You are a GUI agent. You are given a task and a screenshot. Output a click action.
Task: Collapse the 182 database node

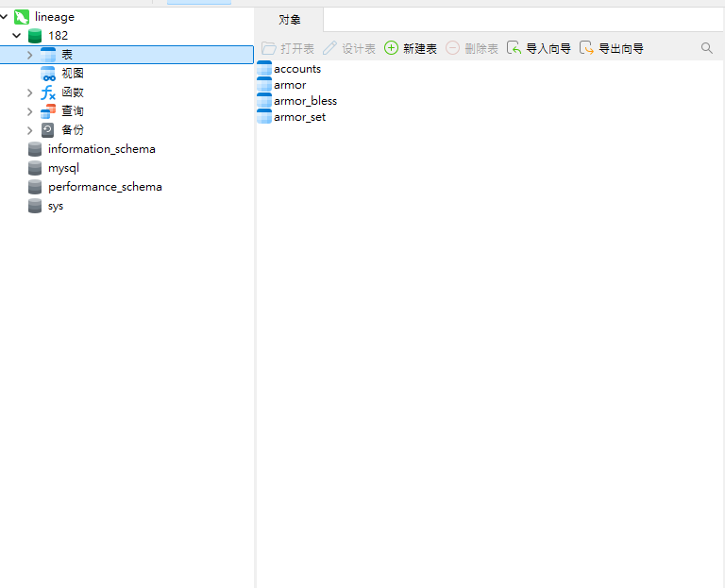pyautogui.click(x=17, y=35)
